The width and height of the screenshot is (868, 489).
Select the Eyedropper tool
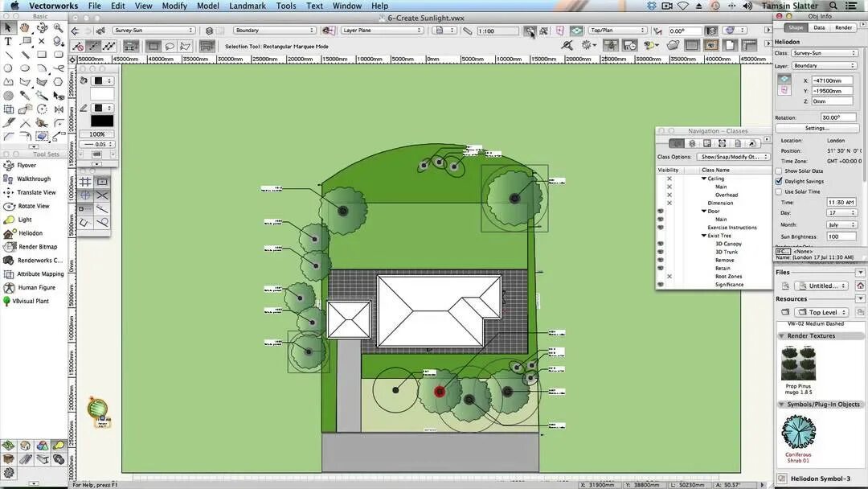tap(25, 96)
